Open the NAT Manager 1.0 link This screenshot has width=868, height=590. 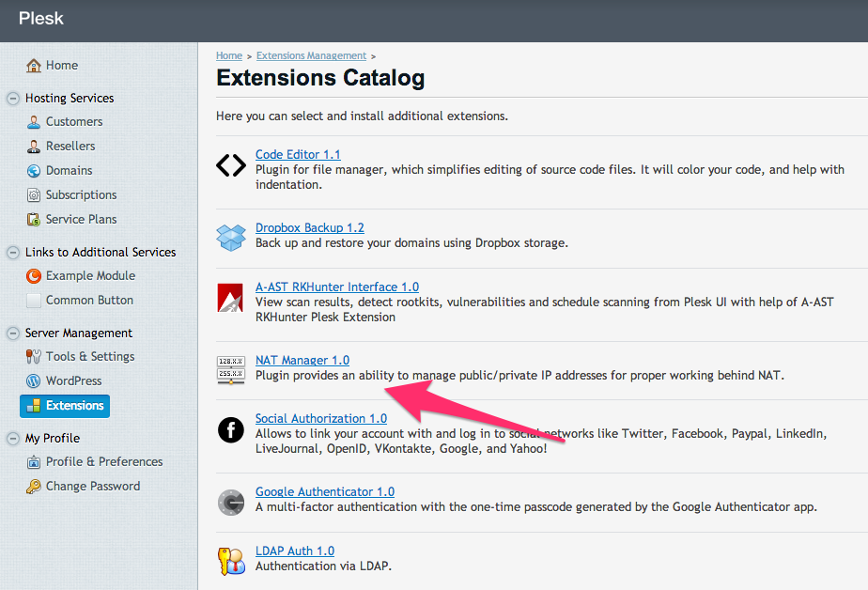coord(302,360)
